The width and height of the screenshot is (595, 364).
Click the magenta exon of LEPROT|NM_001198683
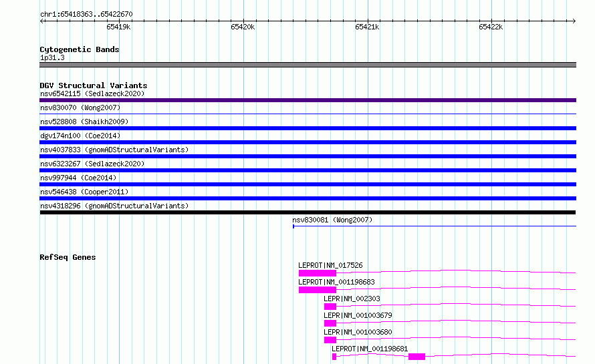(x=318, y=290)
